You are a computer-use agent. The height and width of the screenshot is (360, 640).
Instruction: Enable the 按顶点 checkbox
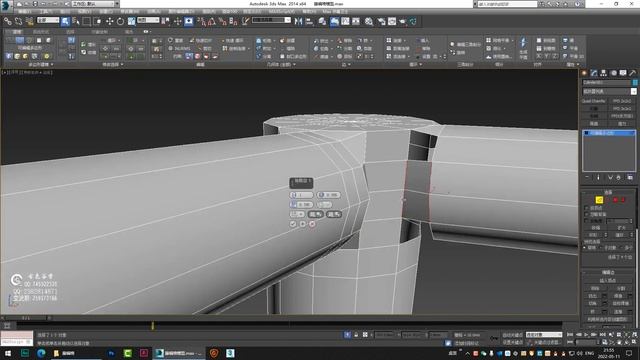(x=587, y=208)
